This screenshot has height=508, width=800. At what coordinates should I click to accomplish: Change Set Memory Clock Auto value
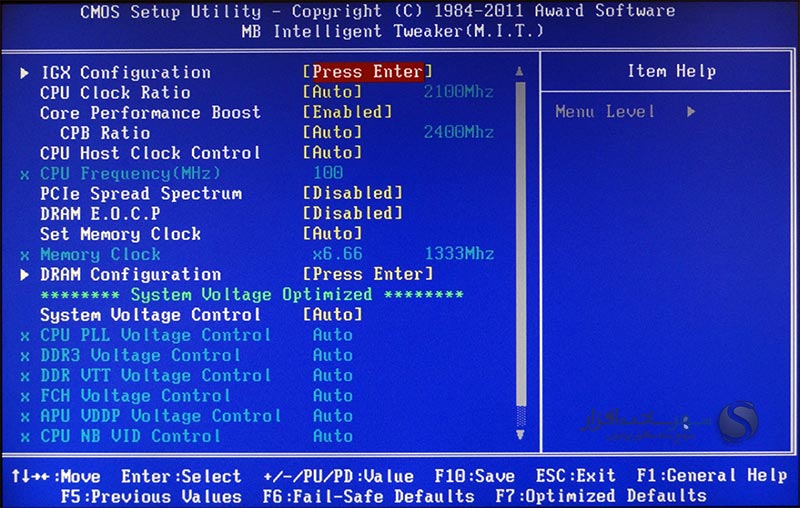pos(332,234)
